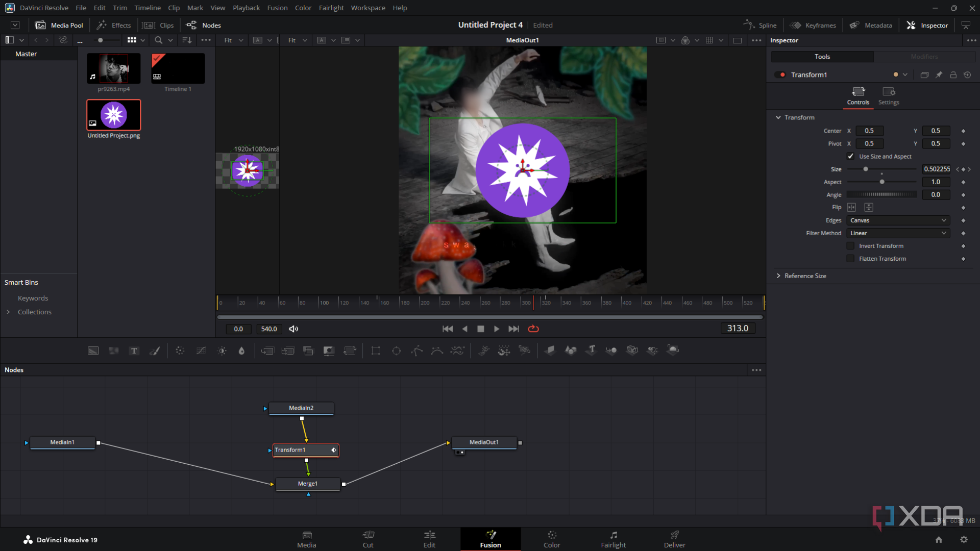The width and height of the screenshot is (980, 551).
Task: Switch to the Modifiers tab
Action: [924, 57]
